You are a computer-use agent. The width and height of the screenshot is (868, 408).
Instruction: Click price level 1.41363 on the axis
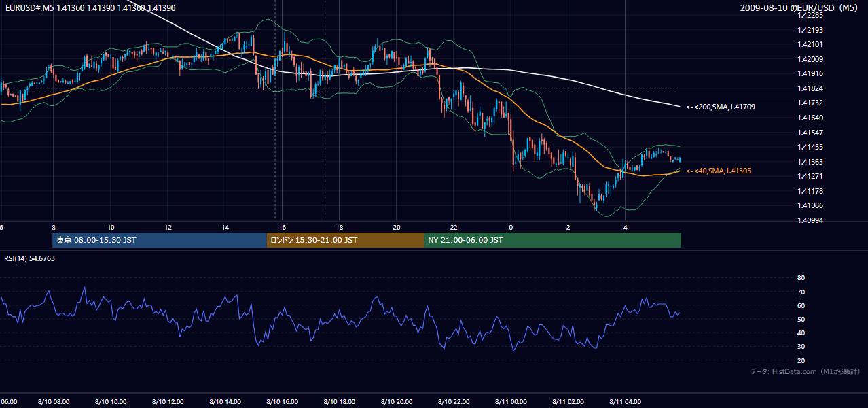(x=811, y=162)
